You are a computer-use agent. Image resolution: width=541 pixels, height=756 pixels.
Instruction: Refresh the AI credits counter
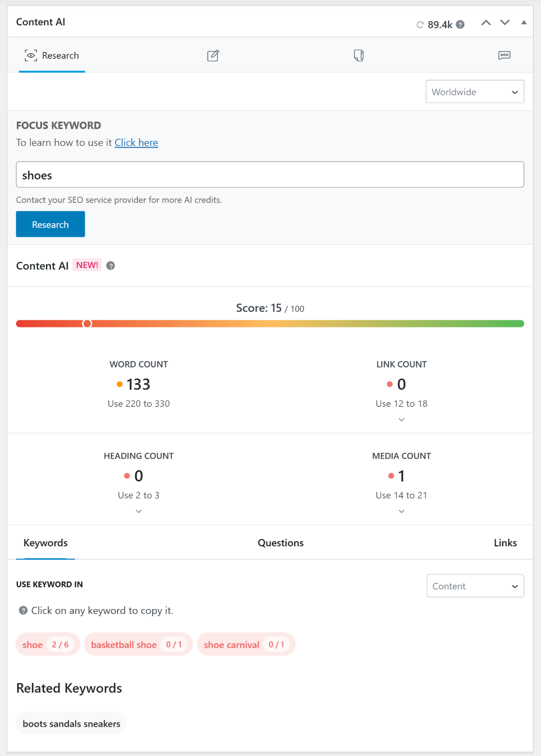[x=419, y=24]
